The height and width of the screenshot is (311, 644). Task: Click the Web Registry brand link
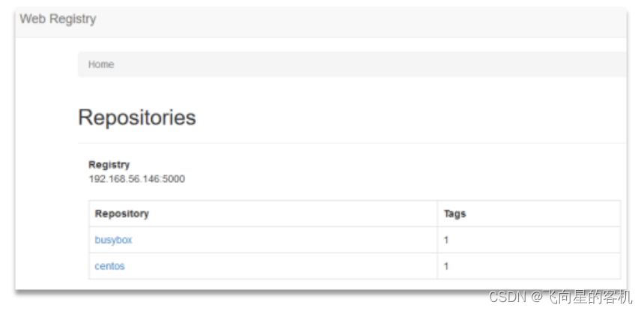[58, 19]
